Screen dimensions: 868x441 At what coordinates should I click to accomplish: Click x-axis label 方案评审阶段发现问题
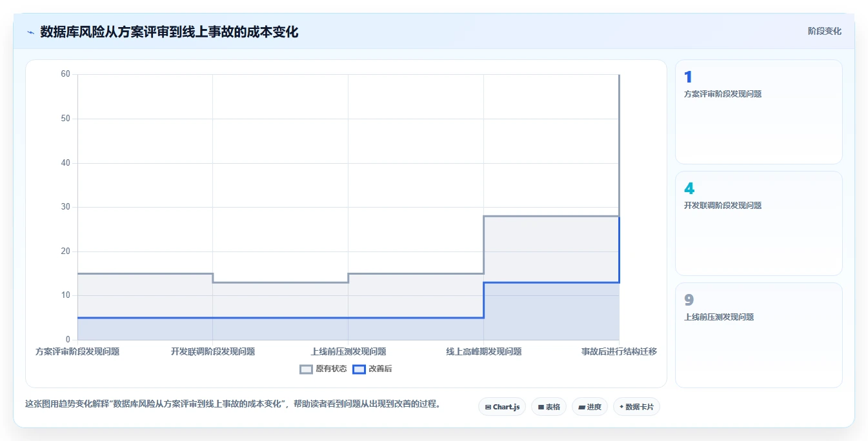click(x=77, y=351)
